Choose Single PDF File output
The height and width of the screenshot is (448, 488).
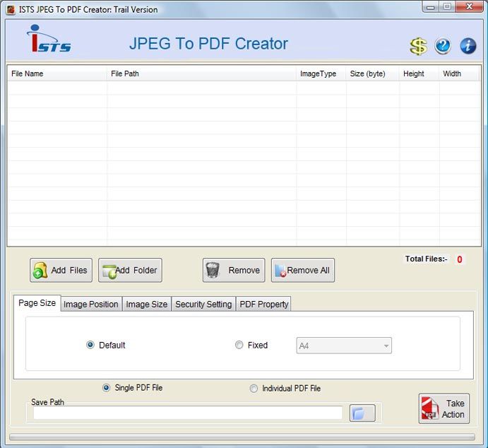point(107,388)
